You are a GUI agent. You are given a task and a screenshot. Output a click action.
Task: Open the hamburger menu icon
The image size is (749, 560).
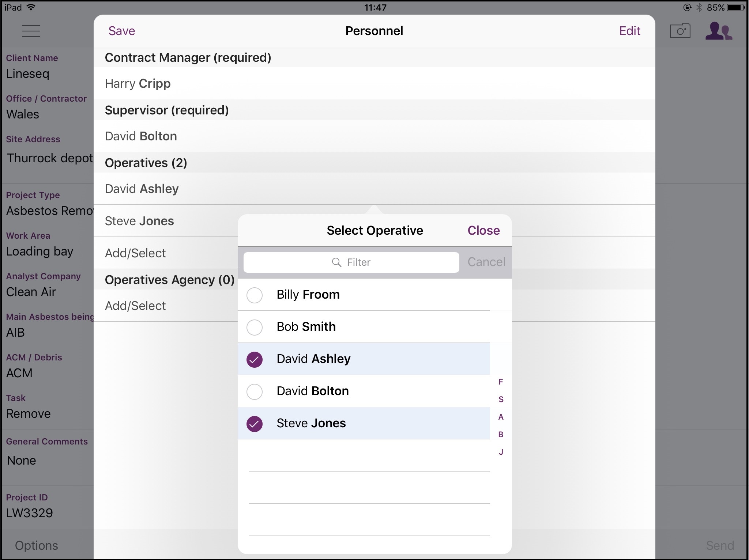point(31,31)
